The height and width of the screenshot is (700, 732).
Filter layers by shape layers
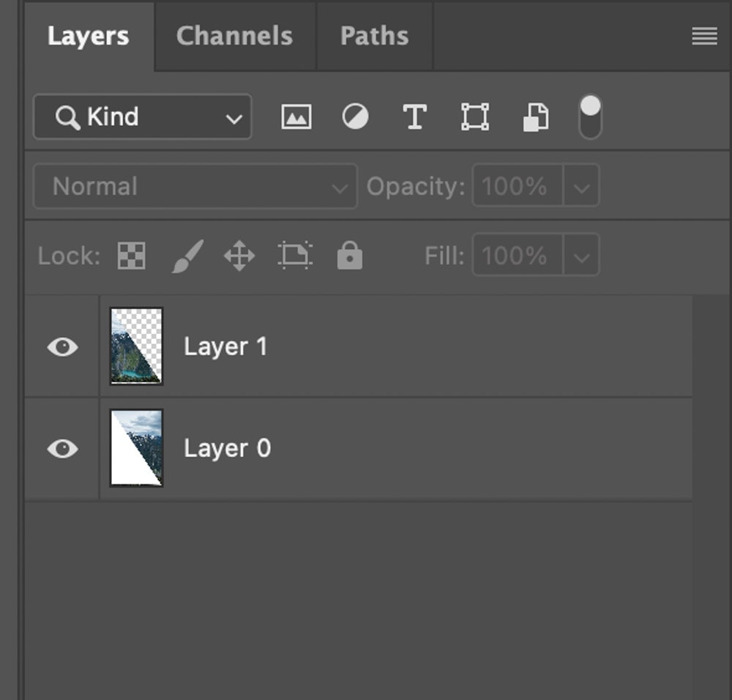(475, 116)
